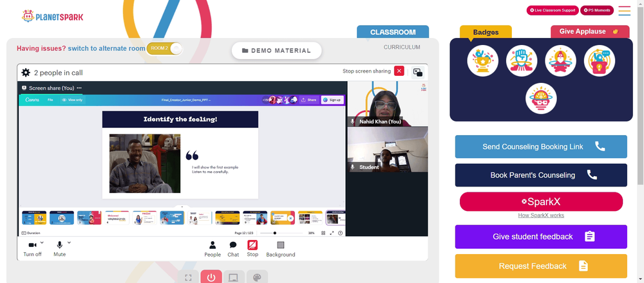Open the hamburger menu at top right

(624, 11)
